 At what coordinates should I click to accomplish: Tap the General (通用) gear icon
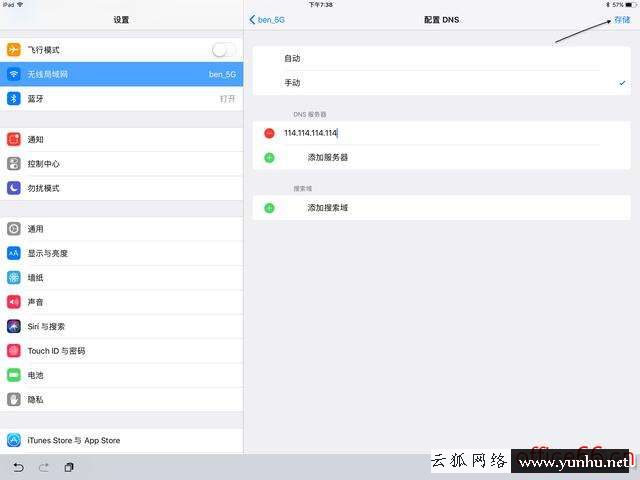13,229
